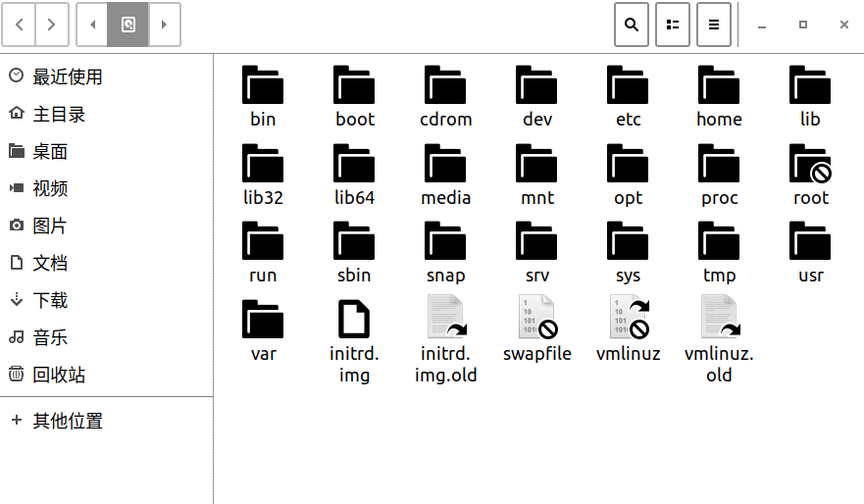Select the proc folder
864x504 pixels.
(719, 175)
